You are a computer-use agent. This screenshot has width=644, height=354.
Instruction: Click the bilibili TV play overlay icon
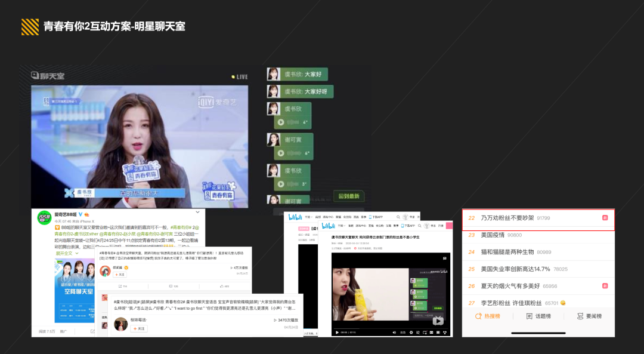[x=438, y=321]
